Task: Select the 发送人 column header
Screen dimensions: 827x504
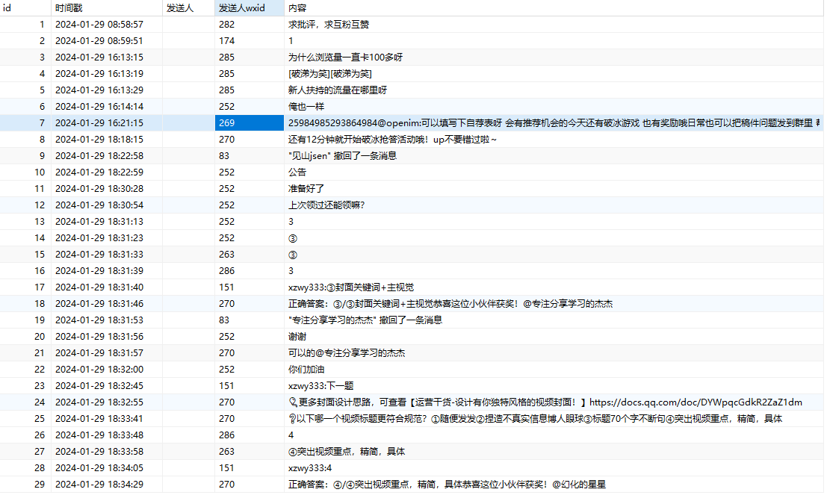Action: pyautogui.click(x=188, y=8)
